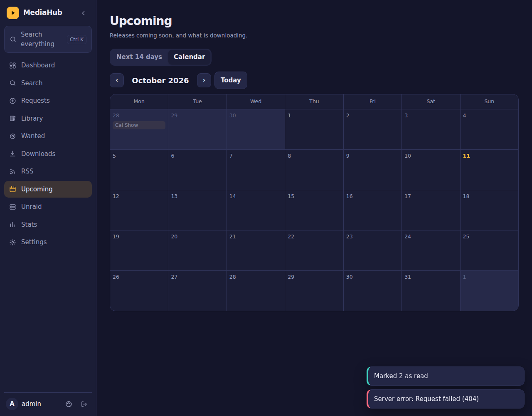Click the sidebar Search magnifier icon

[13, 83]
